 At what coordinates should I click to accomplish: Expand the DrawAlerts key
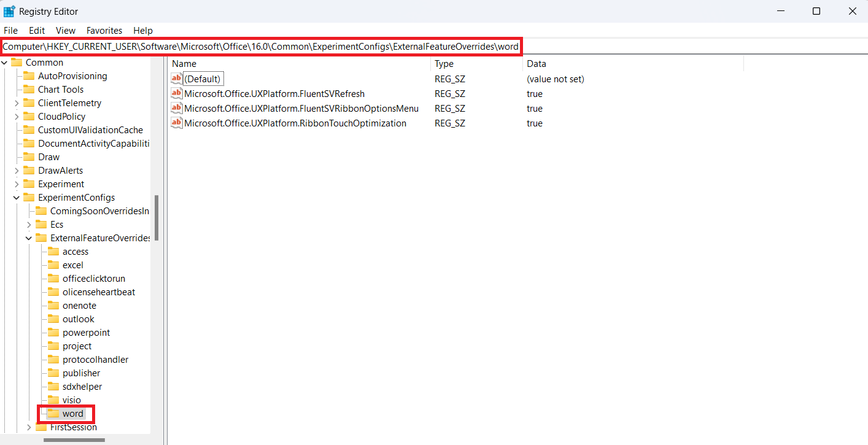pyautogui.click(x=17, y=171)
